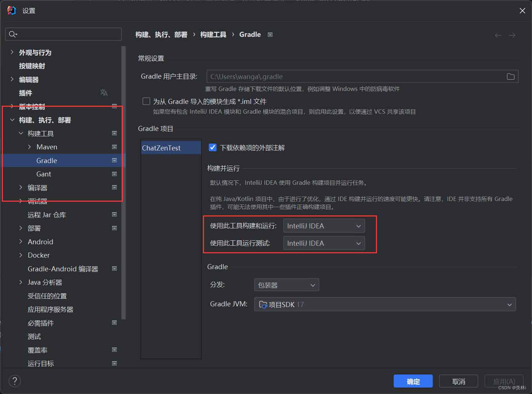This screenshot has width=532, height=394.
Task: Click project-level icon beside Maven
Action: pyautogui.click(x=114, y=147)
